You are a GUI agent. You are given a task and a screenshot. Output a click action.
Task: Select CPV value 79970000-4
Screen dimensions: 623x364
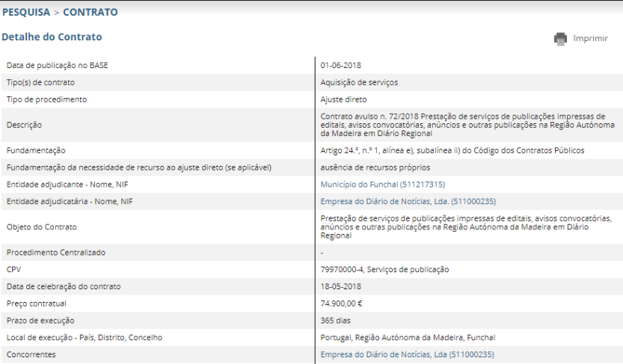[x=384, y=270]
